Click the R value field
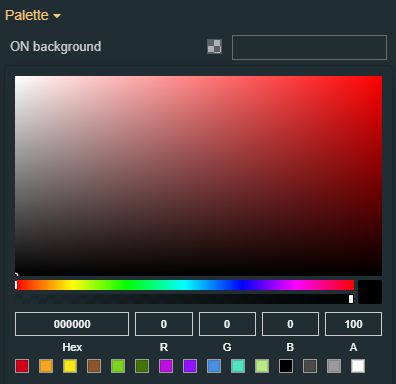396x384 pixels. point(164,324)
